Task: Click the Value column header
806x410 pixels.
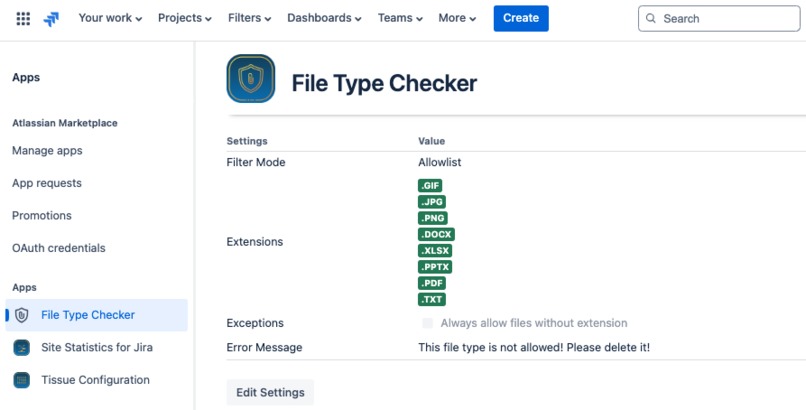Action: (x=431, y=141)
